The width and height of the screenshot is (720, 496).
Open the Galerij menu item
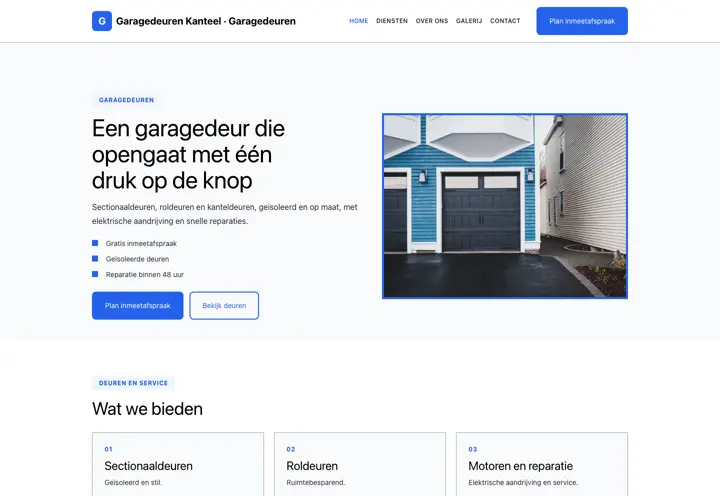469,21
